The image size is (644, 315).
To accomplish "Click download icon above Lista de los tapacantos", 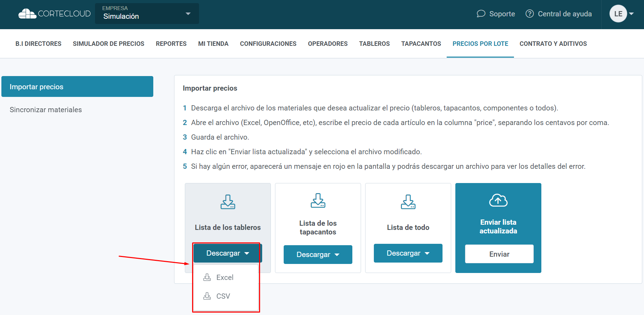I will tap(318, 200).
